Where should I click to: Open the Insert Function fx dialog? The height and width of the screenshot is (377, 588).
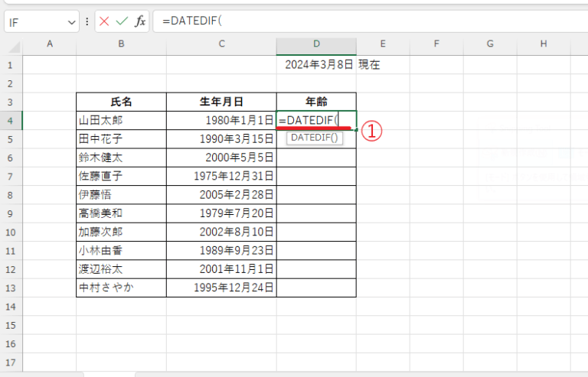[140, 21]
